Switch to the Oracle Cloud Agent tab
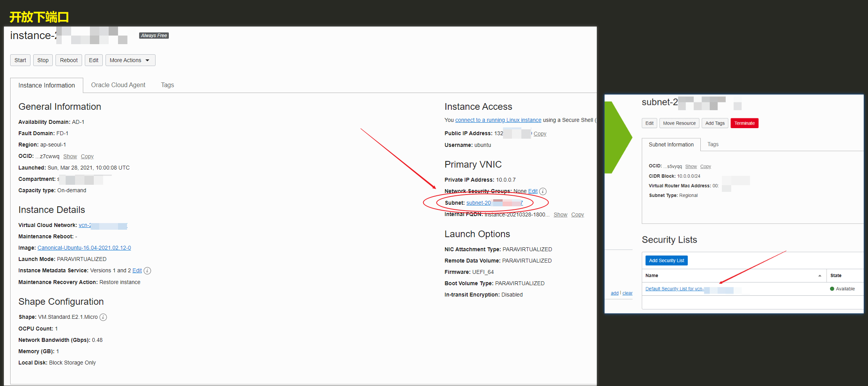 point(118,85)
